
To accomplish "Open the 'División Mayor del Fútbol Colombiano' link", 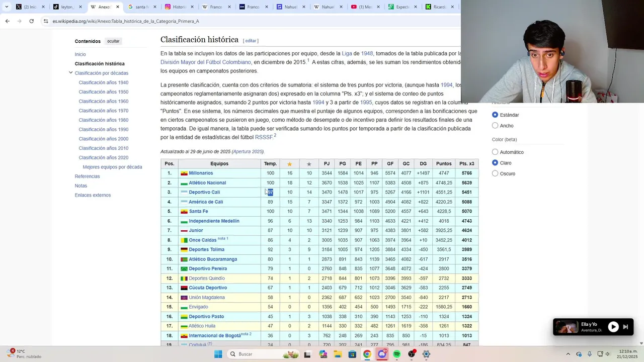I will [206, 62].
